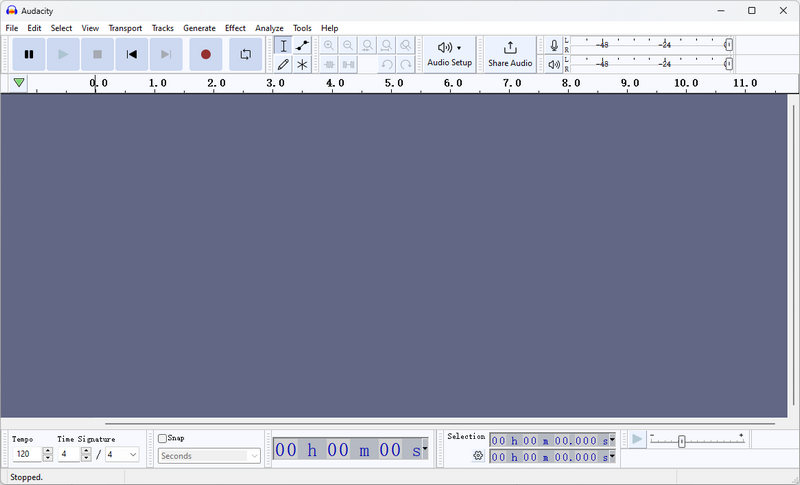
Task: Open the File menu
Action: pyautogui.click(x=12, y=28)
